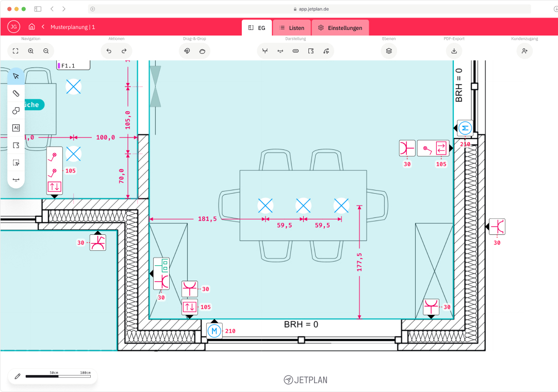Viewport: 558px width, 392px height.
Task: Select the hand grab tool in Drag-&-Drop
Action: coord(202,51)
